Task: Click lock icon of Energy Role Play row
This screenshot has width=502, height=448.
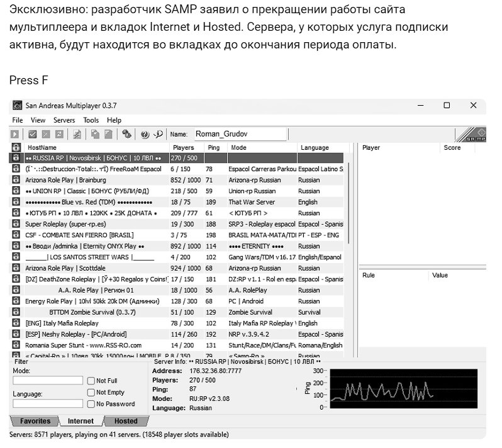Action: [x=16, y=301]
